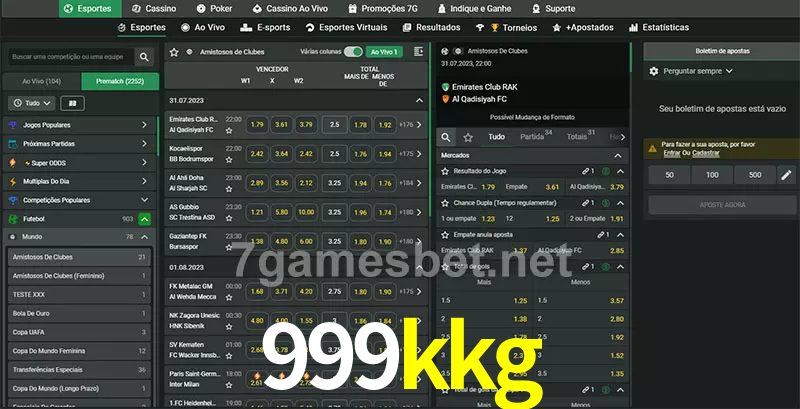Collapse the 31.07.2023 date group
Viewport: 800px width, 409px height.
(x=419, y=101)
